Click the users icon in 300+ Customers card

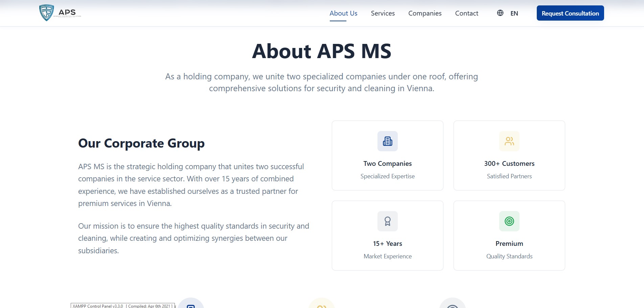509,141
